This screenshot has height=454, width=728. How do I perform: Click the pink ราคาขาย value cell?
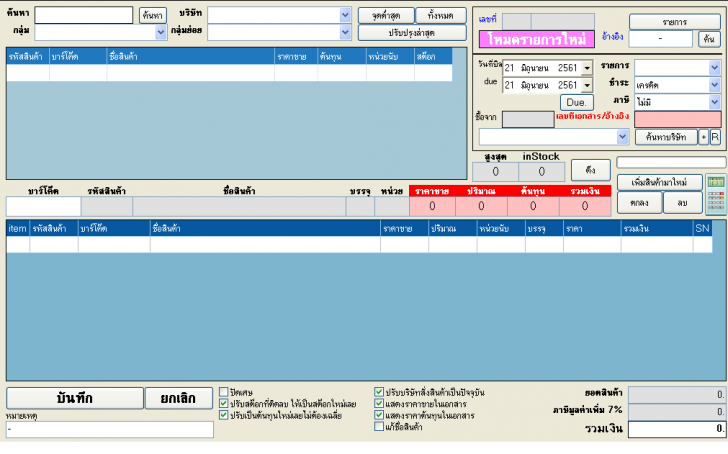click(432, 206)
